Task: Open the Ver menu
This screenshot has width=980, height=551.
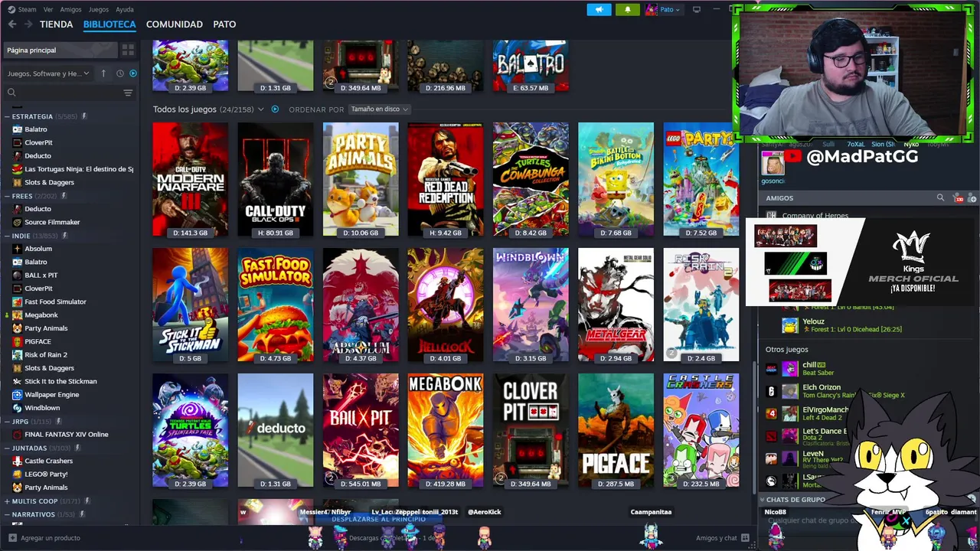Action: [x=48, y=9]
